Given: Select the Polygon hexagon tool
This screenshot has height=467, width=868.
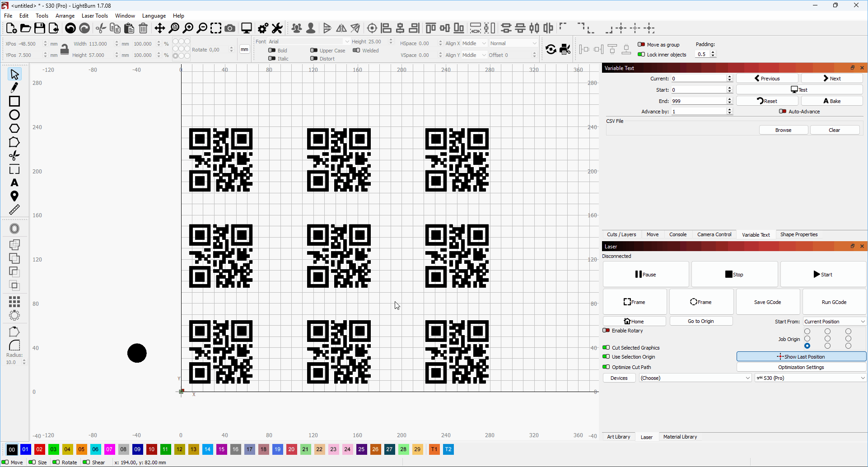Looking at the screenshot, I should coord(14,128).
